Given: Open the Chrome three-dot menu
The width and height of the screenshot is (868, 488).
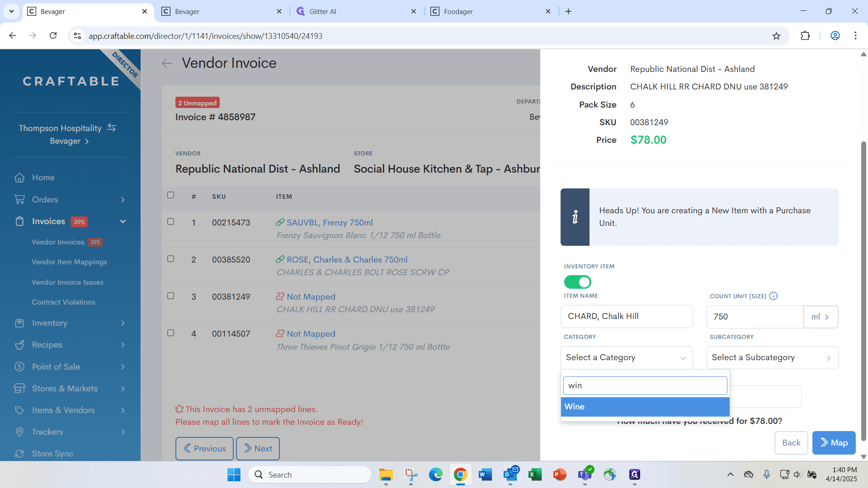Looking at the screenshot, I should pyautogui.click(x=855, y=36).
